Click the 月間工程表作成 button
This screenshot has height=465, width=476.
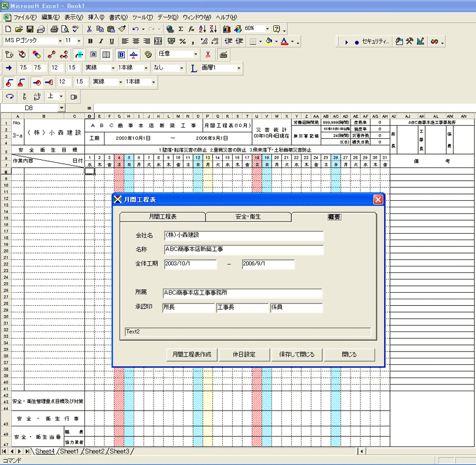coord(192,354)
